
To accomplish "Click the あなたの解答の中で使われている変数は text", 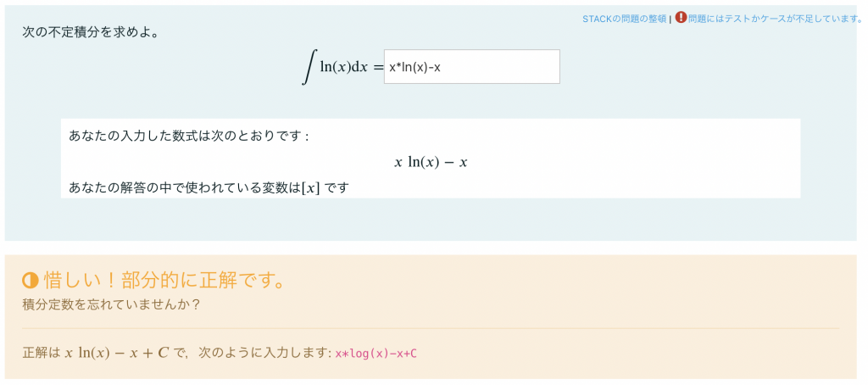I will coord(184,188).
